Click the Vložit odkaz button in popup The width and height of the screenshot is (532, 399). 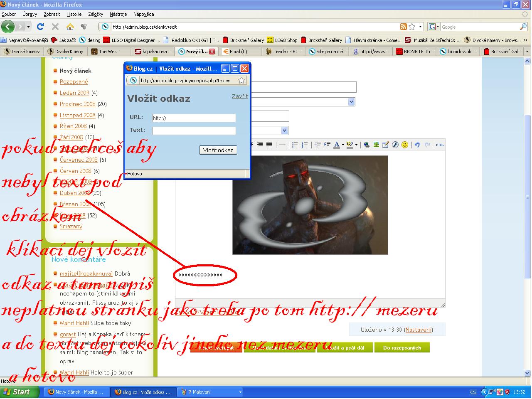pos(218,150)
